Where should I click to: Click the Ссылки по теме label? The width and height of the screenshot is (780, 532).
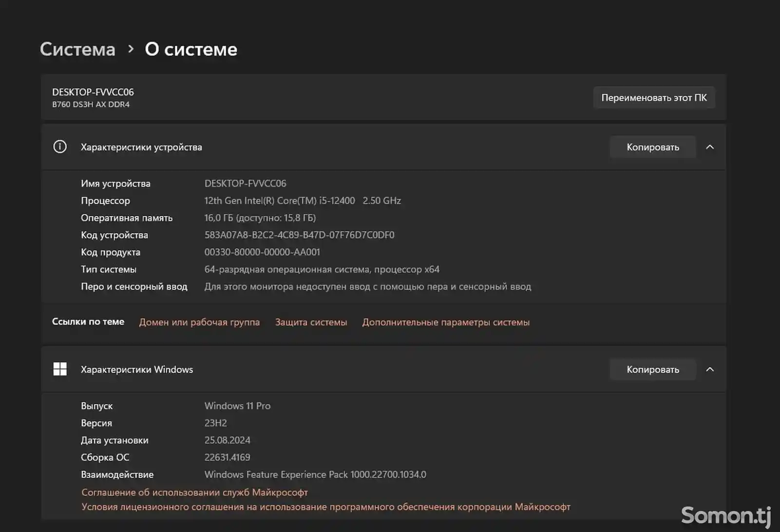[x=88, y=322]
